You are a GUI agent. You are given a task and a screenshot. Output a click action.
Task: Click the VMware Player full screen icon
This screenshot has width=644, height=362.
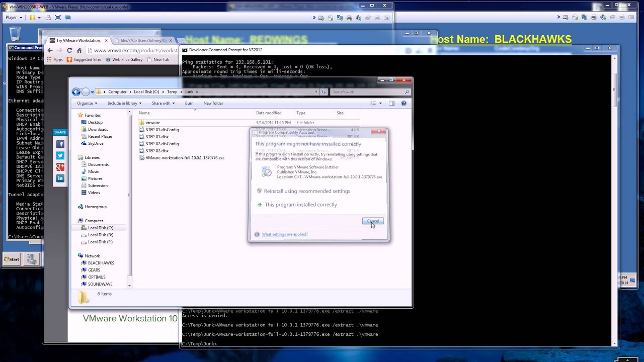[58, 18]
